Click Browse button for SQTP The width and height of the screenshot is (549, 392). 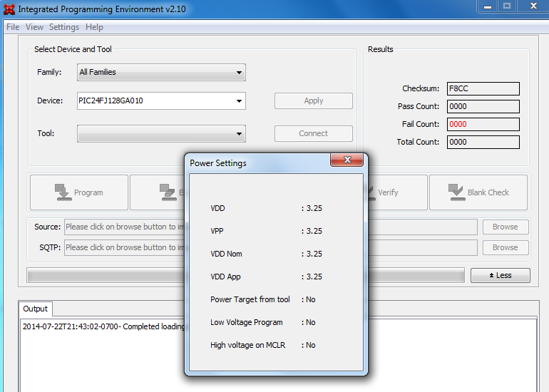(x=506, y=247)
